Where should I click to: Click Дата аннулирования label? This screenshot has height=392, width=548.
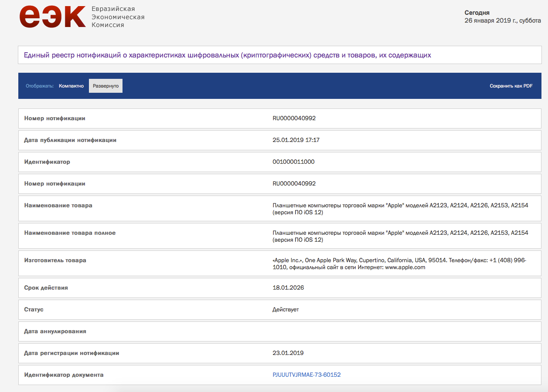55,331
